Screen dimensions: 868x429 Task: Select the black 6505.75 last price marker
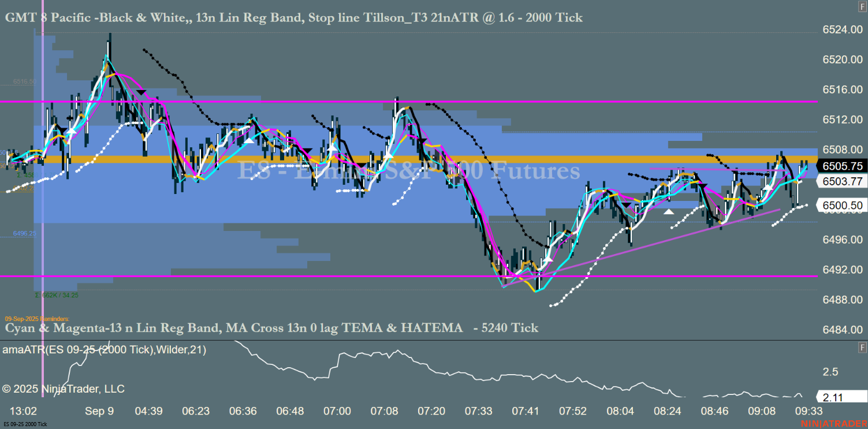[843, 166]
